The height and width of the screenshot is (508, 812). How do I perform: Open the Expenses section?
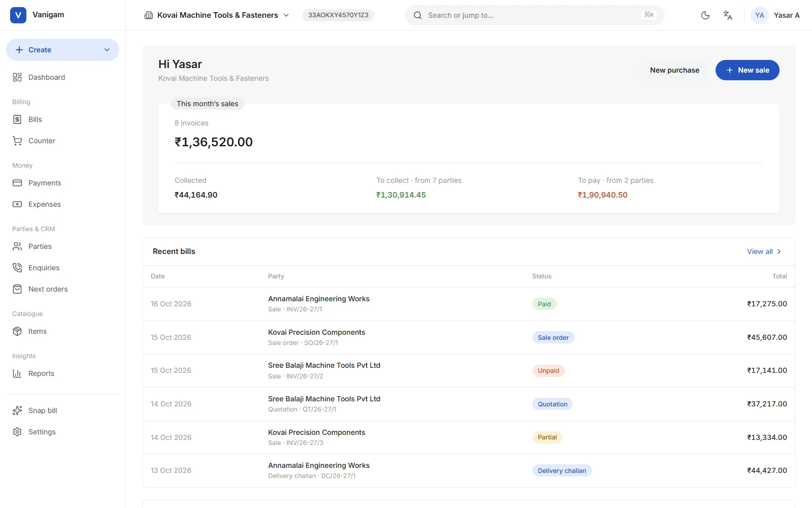tap(62, 204)
